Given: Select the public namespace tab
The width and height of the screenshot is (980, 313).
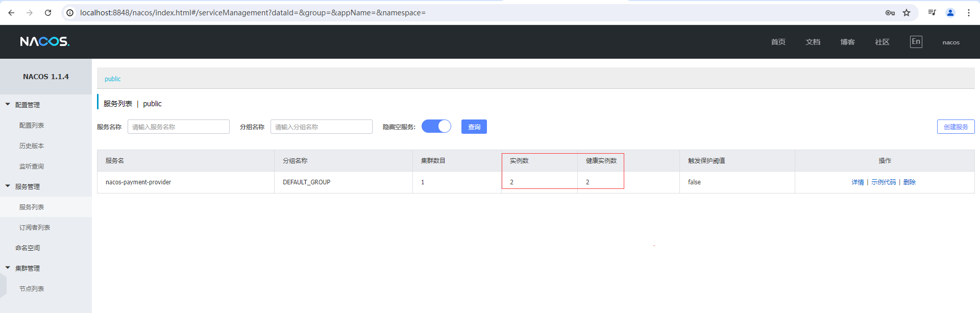Looking at the screenshot, I should pos(113,79).
